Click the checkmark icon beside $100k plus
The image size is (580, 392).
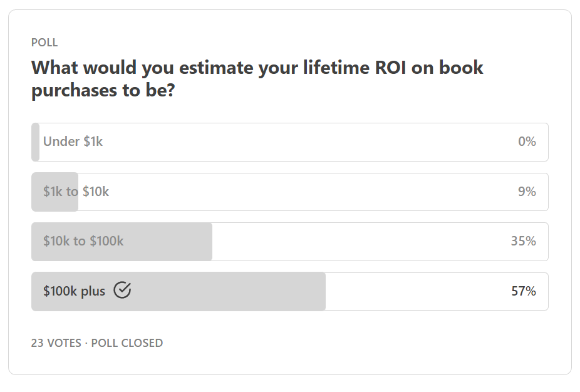(122, 290)
